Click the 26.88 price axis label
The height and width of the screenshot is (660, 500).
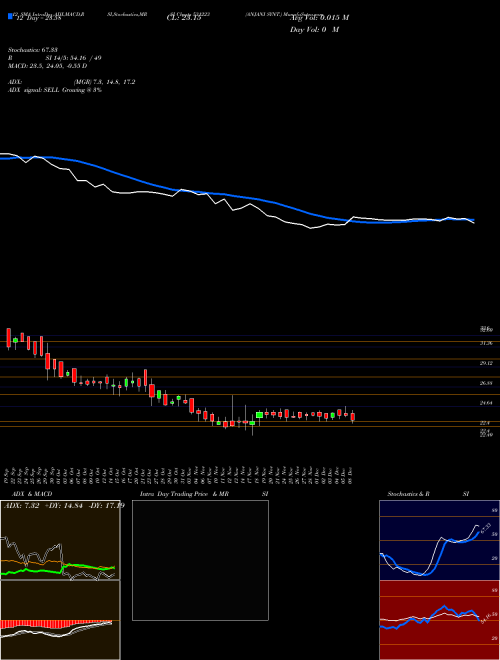(487, 383)
